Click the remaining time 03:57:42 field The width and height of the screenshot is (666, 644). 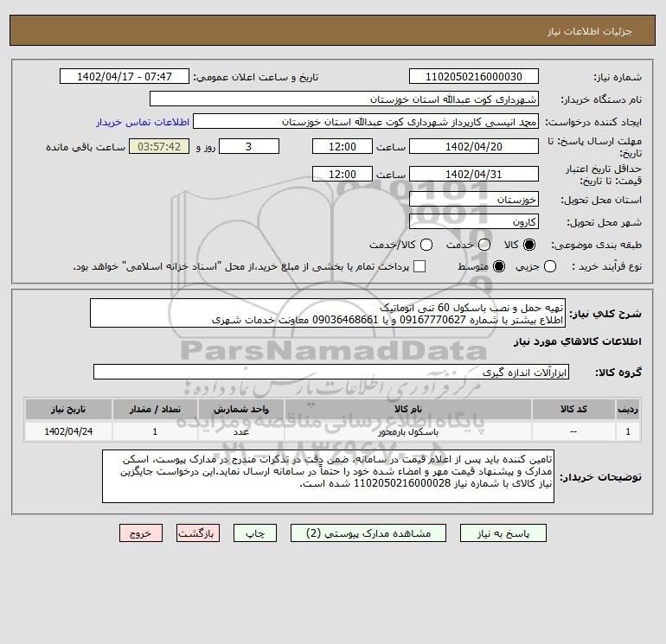pos(159,146)
